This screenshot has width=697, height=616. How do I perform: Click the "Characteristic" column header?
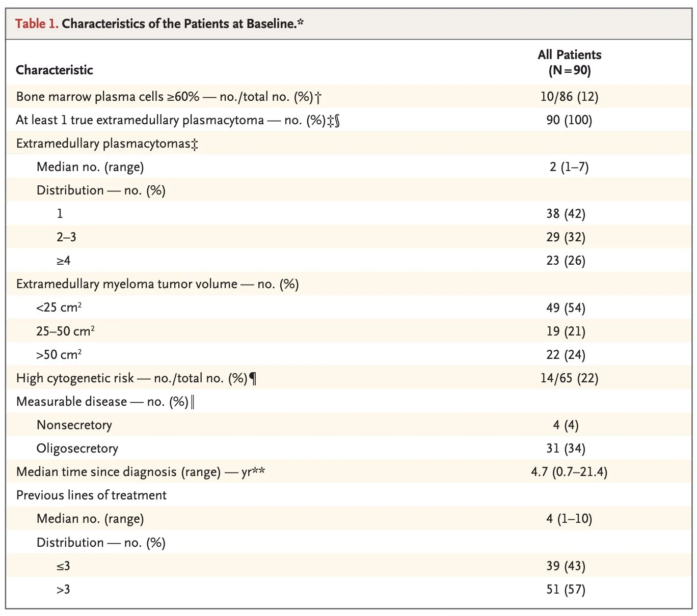pyautogui.click(x=55, y=70)
